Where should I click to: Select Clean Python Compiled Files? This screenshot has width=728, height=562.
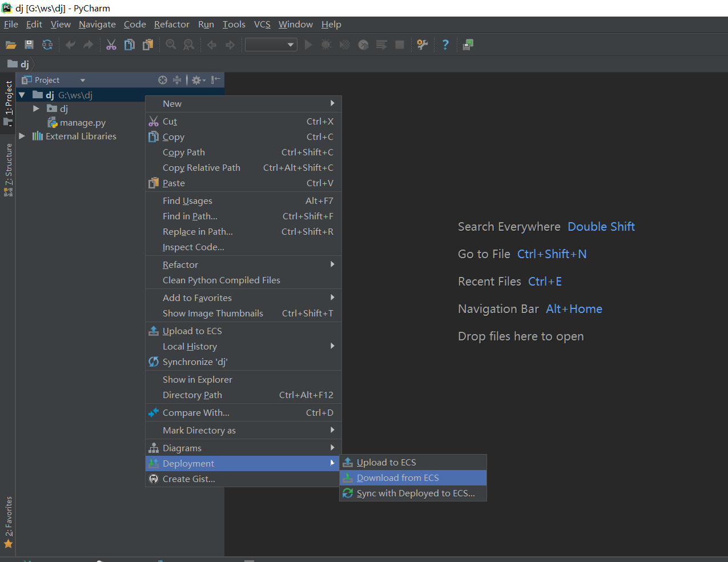(243, 280)
